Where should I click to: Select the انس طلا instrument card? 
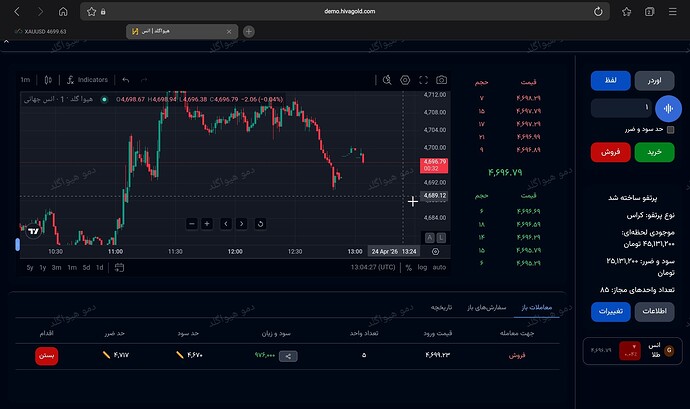(x=632, y=351)
